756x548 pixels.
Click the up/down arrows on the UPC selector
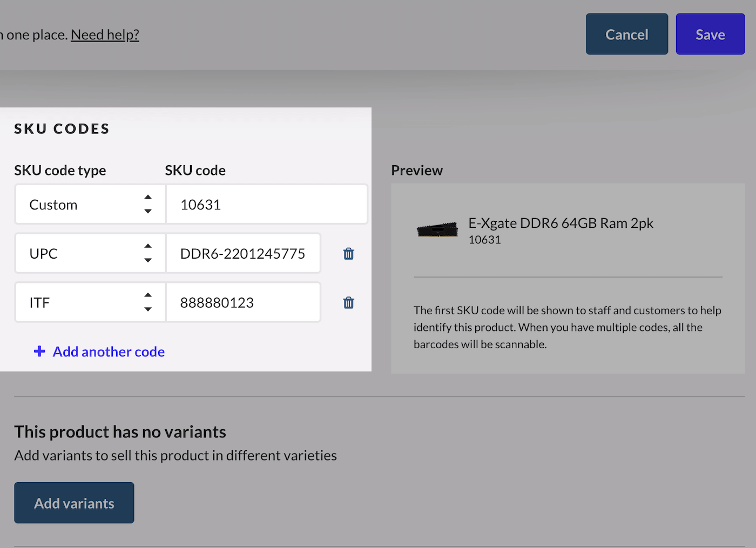click(148, 253)
